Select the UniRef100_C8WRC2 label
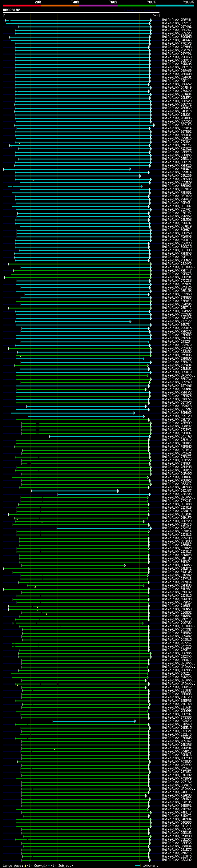Viewport: 197px width, 868px height. tap(176, 687)
